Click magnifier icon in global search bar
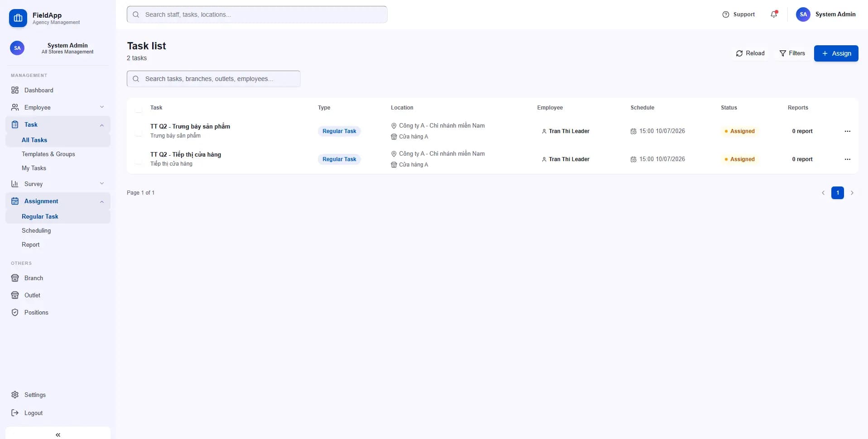The height and width of the screenshot is (439, 868). [x=136, y=14]
